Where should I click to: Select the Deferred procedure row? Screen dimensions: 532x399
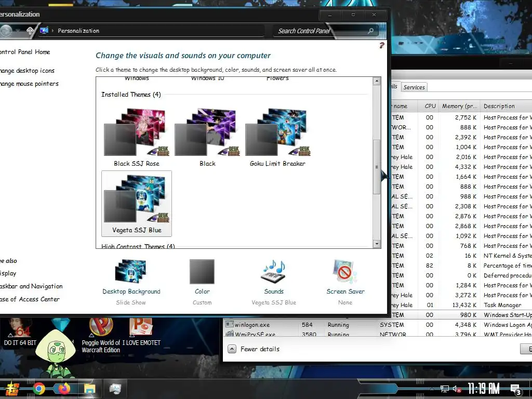click(461, 275)
